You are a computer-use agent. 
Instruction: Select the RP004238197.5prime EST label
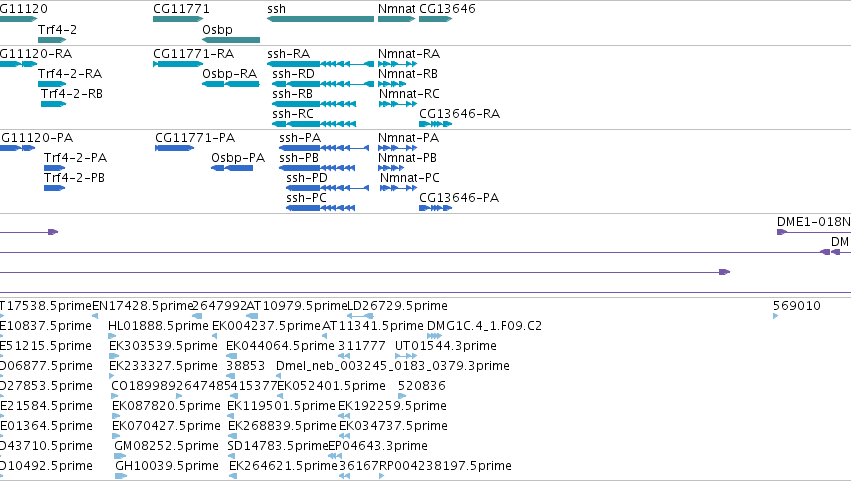pyautogui.click(x=445, y=467)
